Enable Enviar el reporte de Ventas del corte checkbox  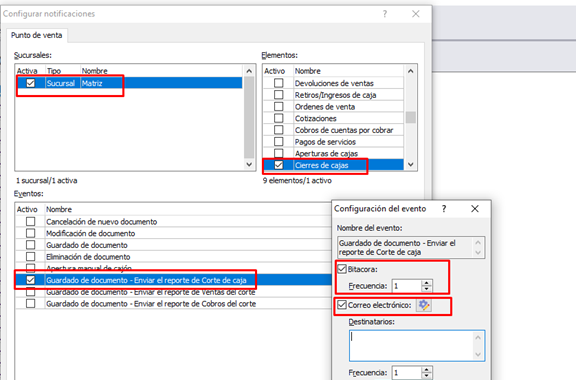tap(30, 292)
